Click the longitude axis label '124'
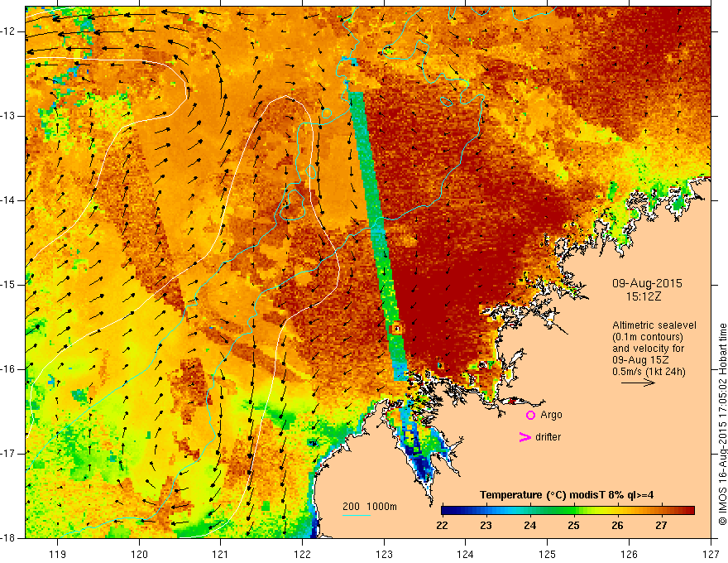728x563 pixels. [x=465, y=555]
